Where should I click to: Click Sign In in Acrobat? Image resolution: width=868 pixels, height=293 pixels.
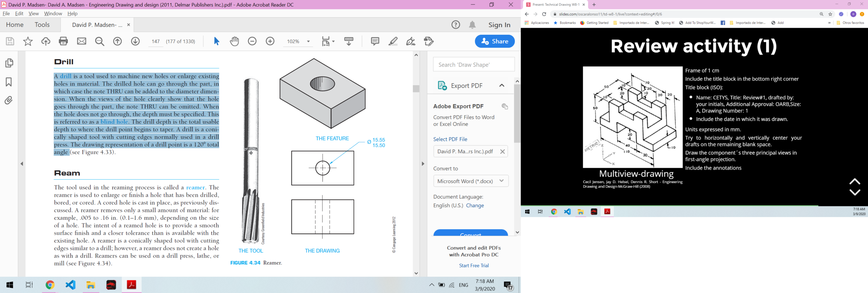499,25
